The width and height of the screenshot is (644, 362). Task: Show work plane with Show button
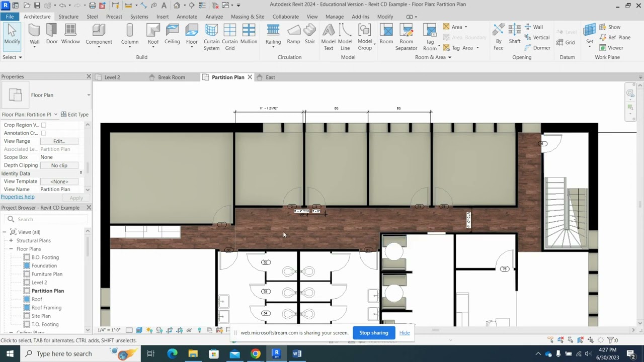point(610,27)
